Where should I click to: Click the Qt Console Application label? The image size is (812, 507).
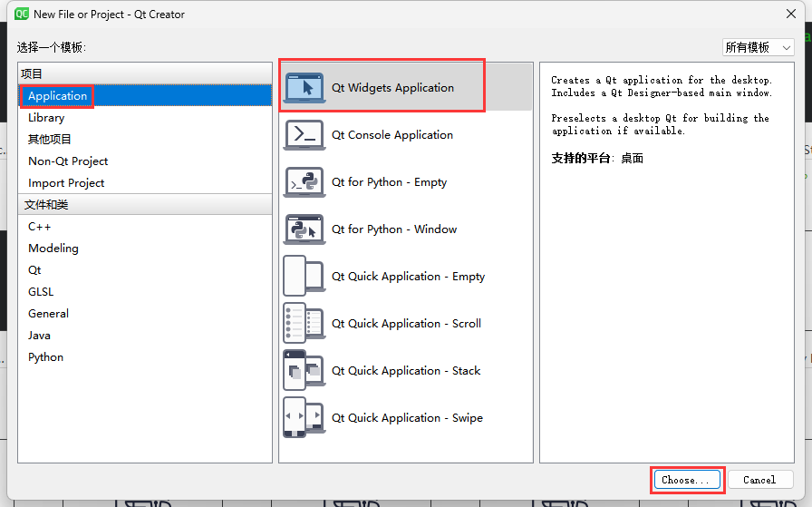click(392, 135)
